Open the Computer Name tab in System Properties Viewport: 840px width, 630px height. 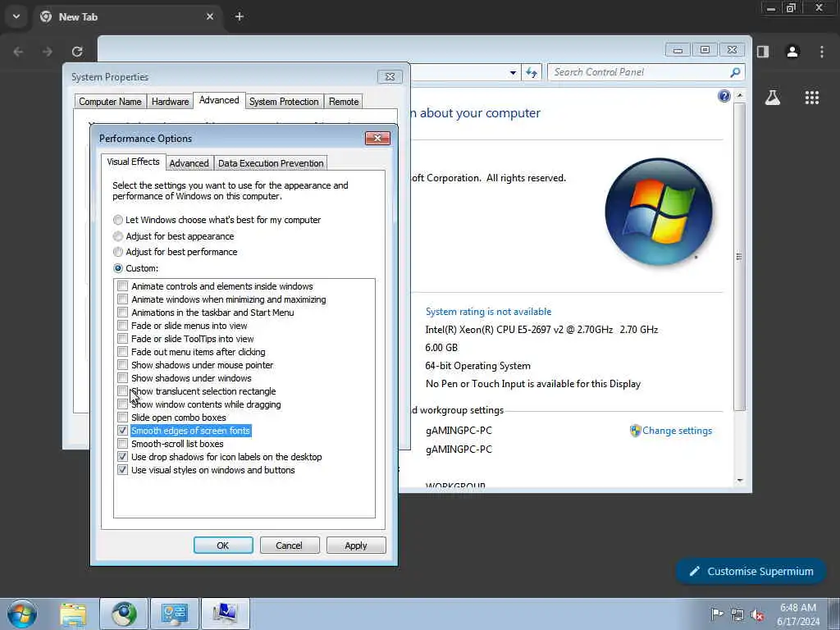[x=111, y=101]
